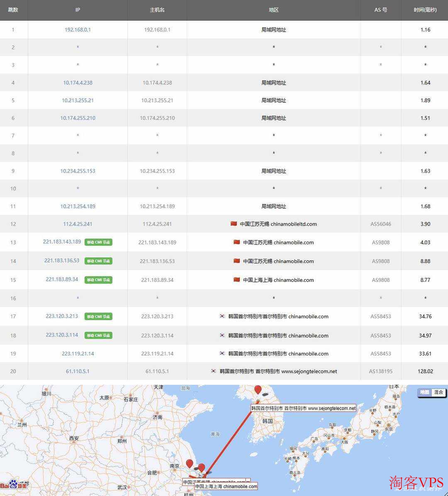Image resolution: width=448 pixels, height=496 pixels.
Task: Click the 跳数 column header
Action: [x=13, y=10]
